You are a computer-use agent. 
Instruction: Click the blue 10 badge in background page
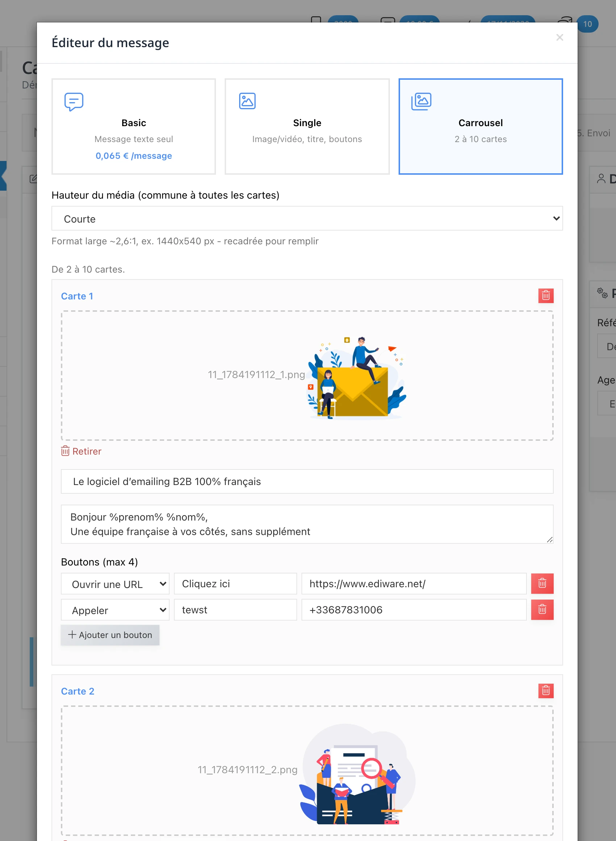pyautogui.click(x=587, y=24)
